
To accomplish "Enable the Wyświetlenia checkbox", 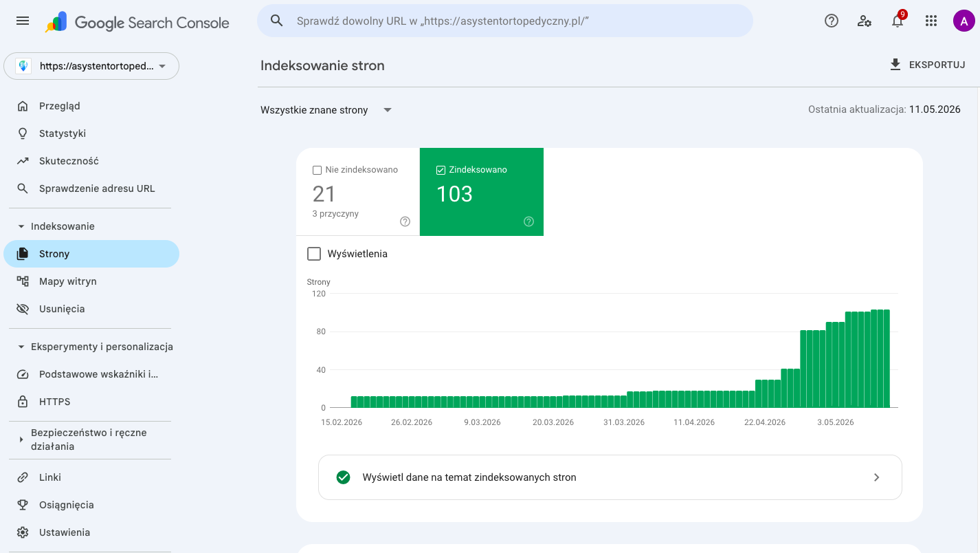I will click(314, 254).
